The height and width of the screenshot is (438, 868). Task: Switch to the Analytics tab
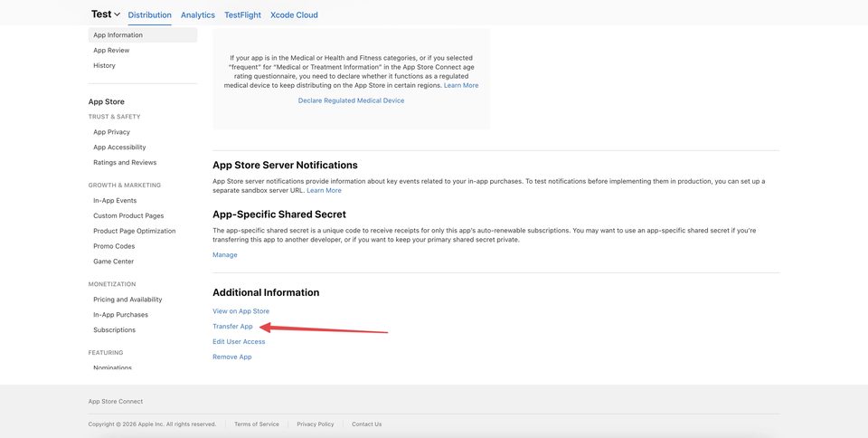198,15
